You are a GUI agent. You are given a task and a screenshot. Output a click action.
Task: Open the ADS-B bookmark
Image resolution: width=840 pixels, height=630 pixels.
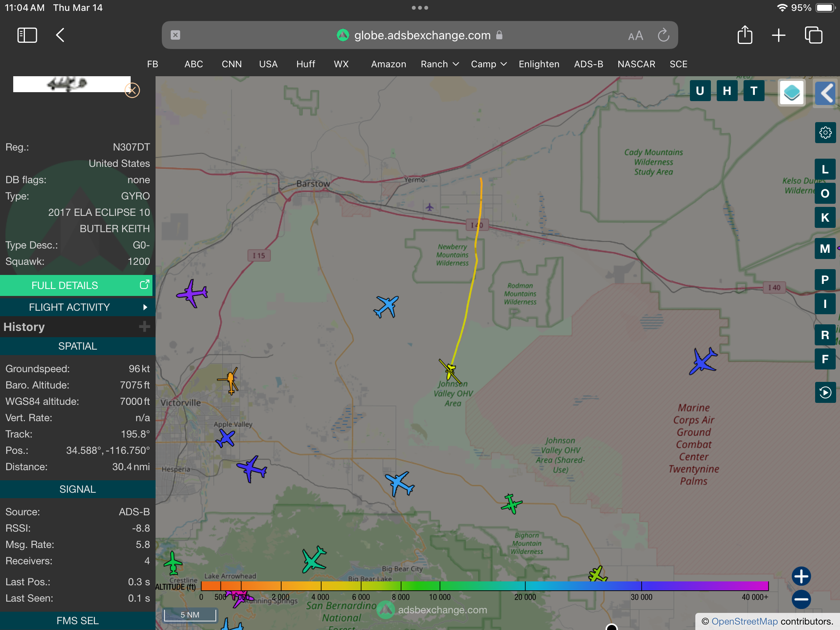pos(588,64)
